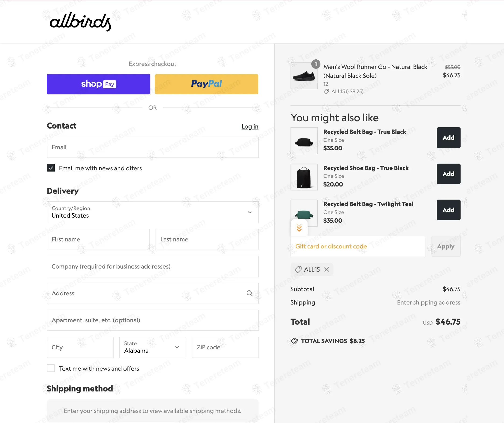Open the Wool Runner Go shoe thumbnail
504x423 pixels.
click(304, 76)
